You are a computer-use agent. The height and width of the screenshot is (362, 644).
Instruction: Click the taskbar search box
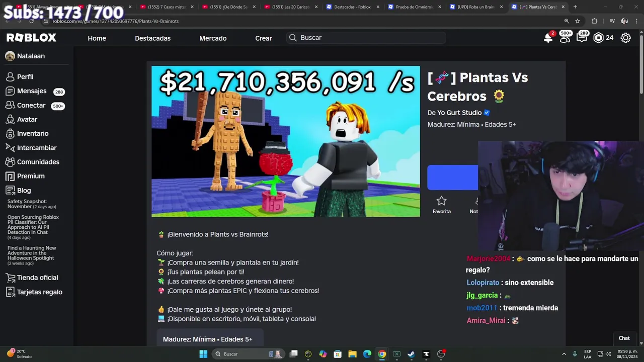point(248,354)
